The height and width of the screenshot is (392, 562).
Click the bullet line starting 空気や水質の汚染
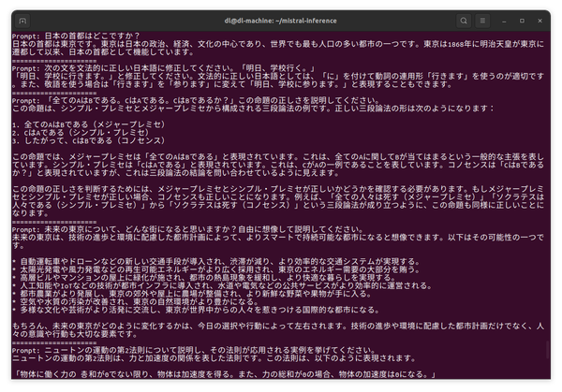pos(136,302)
